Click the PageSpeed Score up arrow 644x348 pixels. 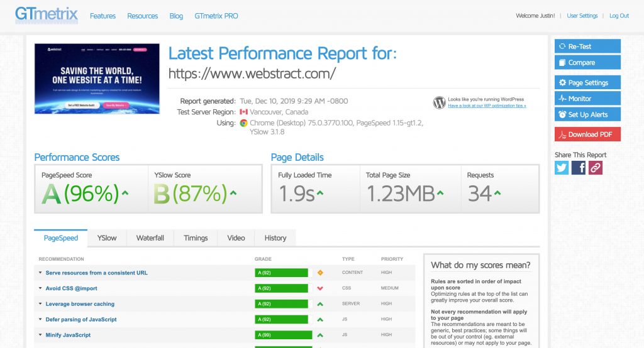[125, 192]
